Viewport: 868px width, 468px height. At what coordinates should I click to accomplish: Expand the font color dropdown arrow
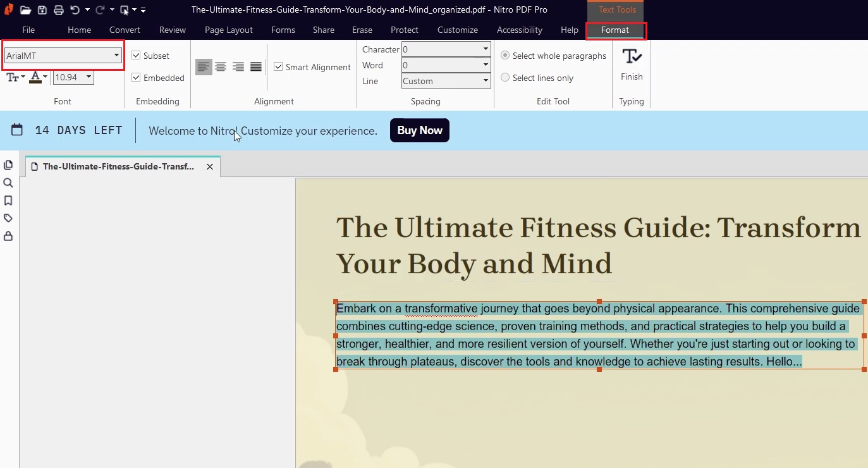[46, 77]
